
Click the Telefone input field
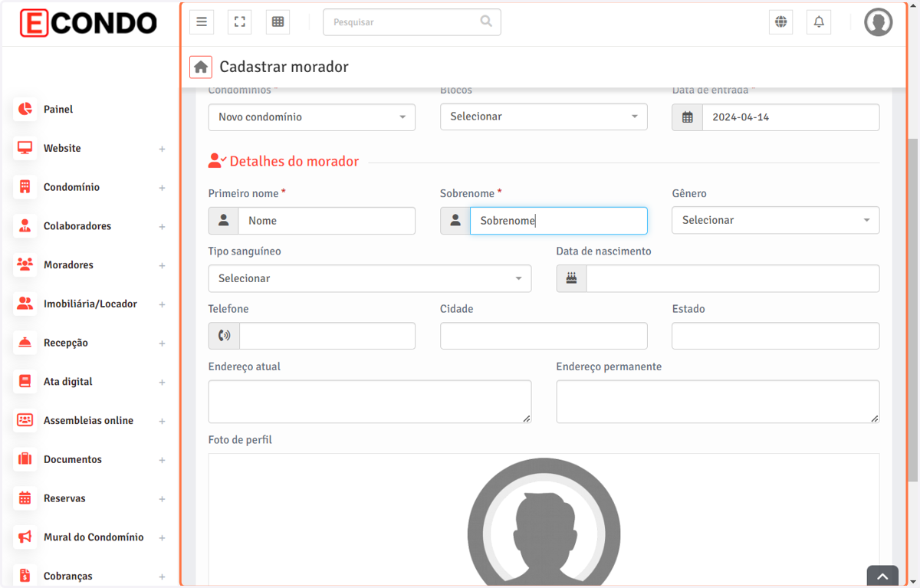[x=327, y=336]
